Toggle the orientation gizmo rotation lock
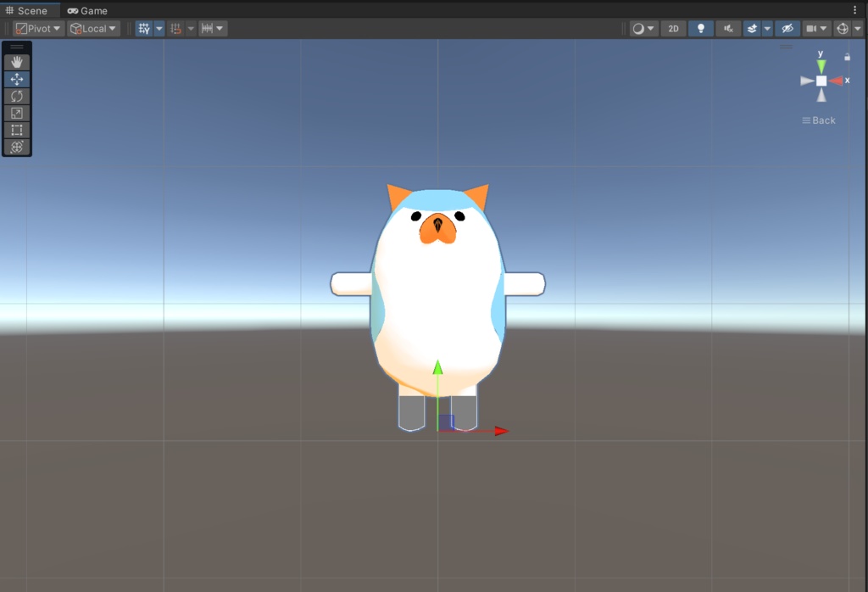 pyautogui.click(x=847, y=57)
